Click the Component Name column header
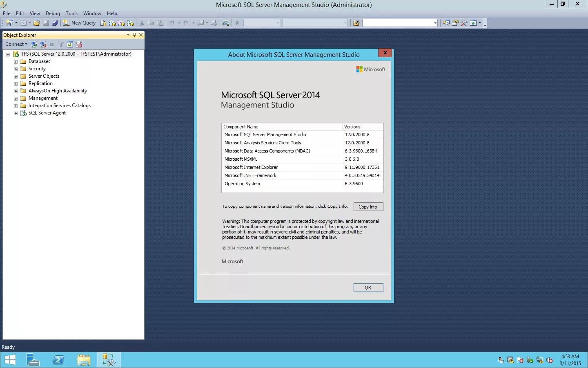588x368 pixels. click(282, 127)
